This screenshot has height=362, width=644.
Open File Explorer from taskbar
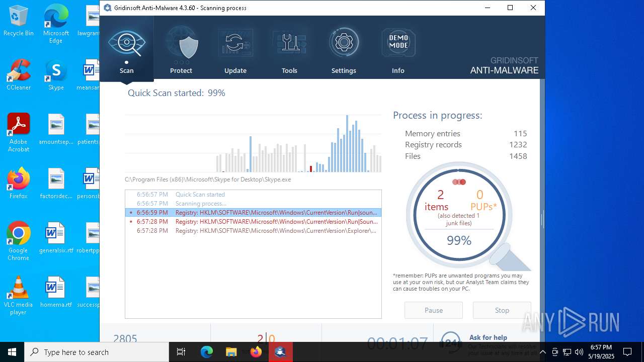coord(231,352)
